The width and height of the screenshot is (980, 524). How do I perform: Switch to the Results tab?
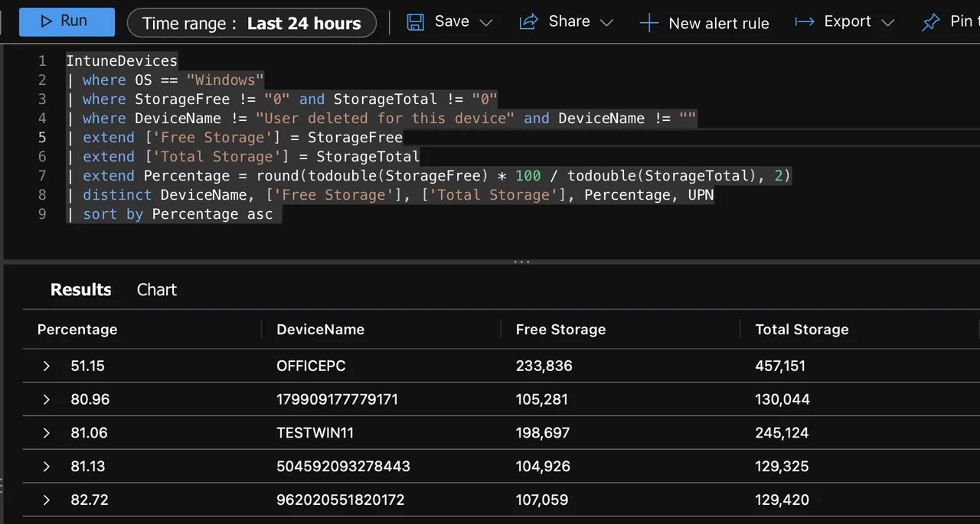80,290
